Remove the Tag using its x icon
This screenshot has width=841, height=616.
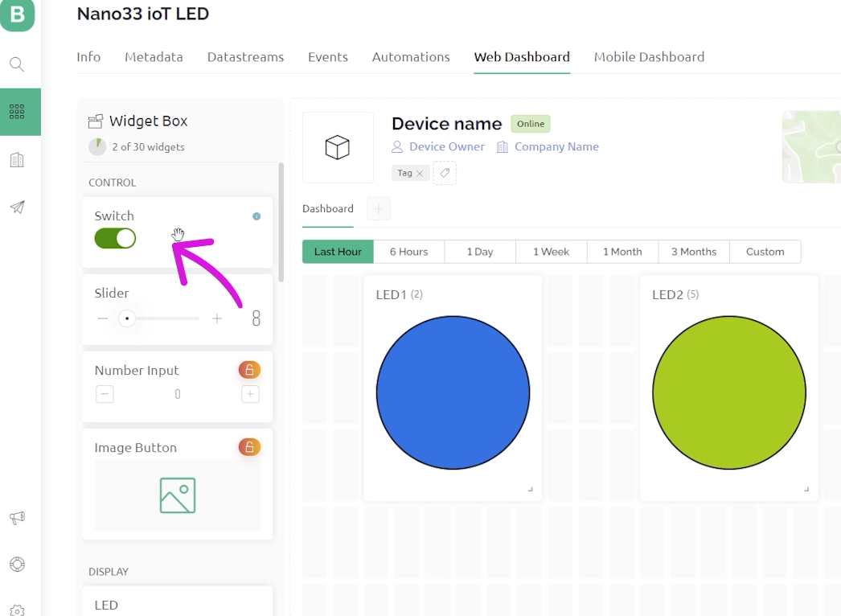(x=420, y=174)
